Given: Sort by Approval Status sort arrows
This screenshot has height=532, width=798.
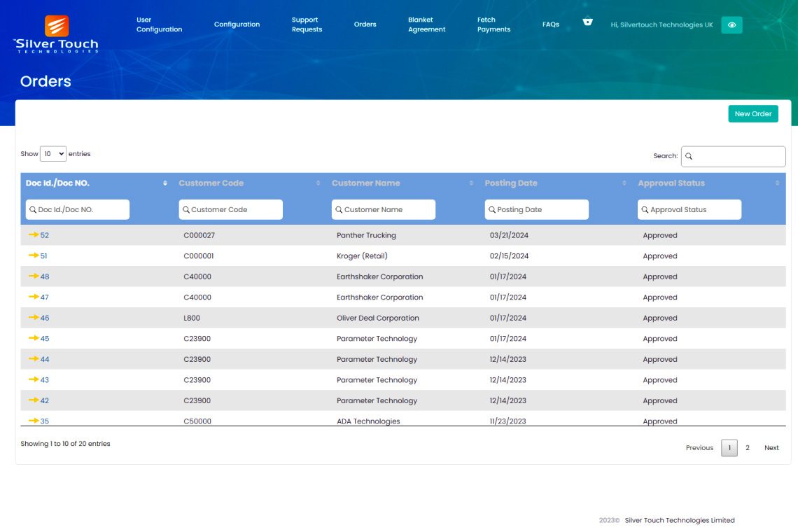Looking at the screenshot, I should [x=777, y=183].
